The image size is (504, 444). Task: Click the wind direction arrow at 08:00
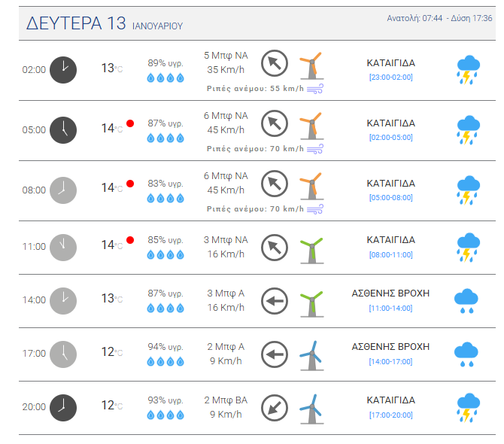274,184
